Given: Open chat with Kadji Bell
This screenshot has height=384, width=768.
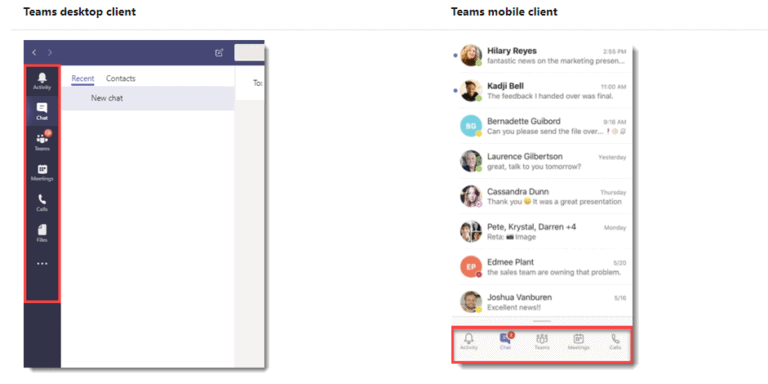Looking at the screenshot, I should pos(543,91).
